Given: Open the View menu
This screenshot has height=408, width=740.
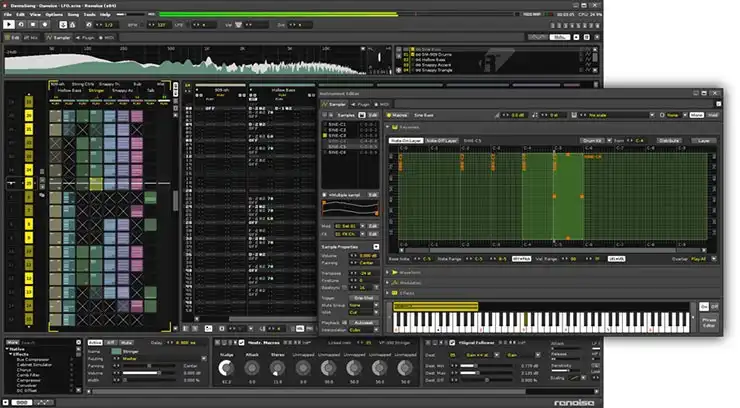Looking at the screenshot, I should (x=35, y=15).
